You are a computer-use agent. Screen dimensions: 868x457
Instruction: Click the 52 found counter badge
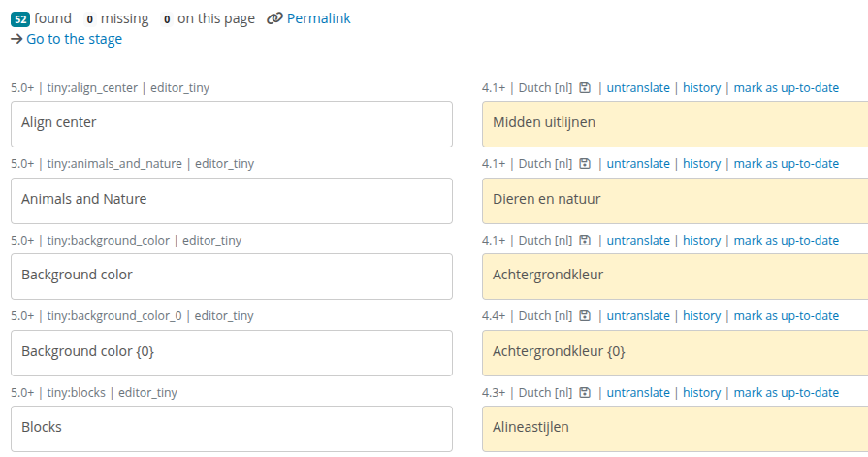[x=20, y=19]
